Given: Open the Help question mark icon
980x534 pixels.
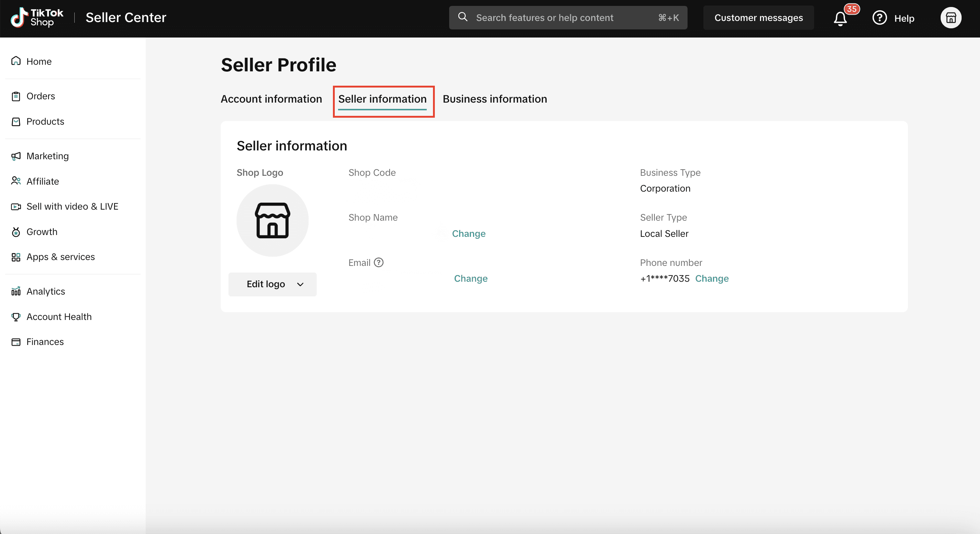Looking at the screenshot, I should tap(879, 18).
